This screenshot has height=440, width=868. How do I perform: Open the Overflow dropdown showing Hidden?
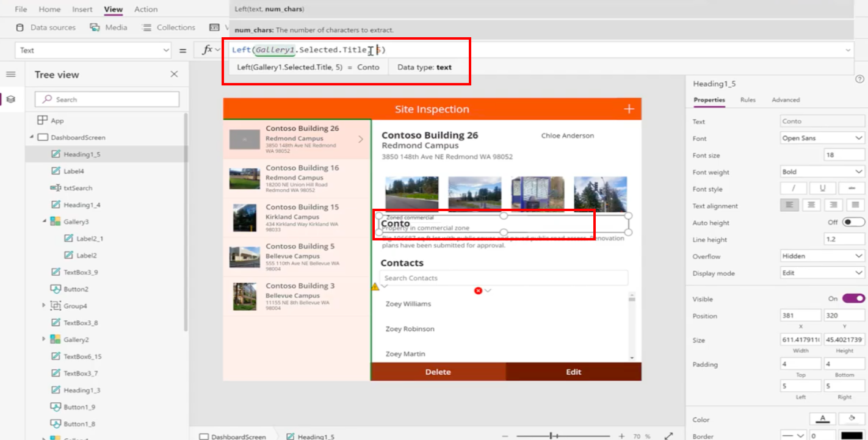tap(822, 256)
